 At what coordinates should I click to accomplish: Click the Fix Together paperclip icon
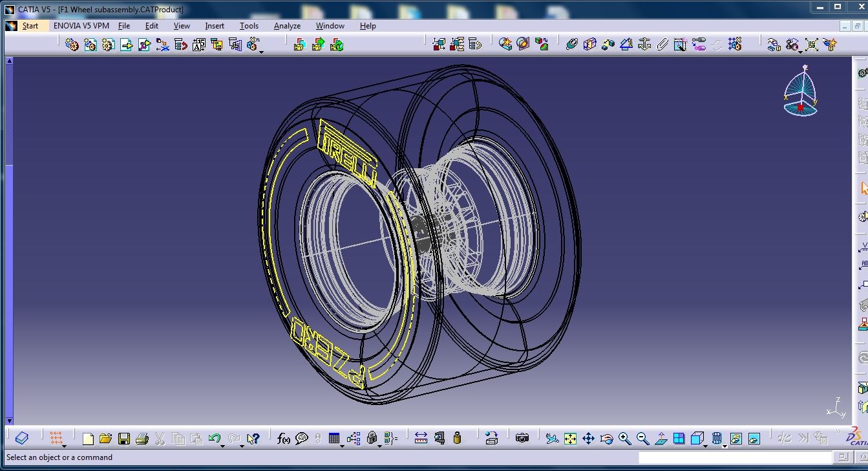[662, 44]
